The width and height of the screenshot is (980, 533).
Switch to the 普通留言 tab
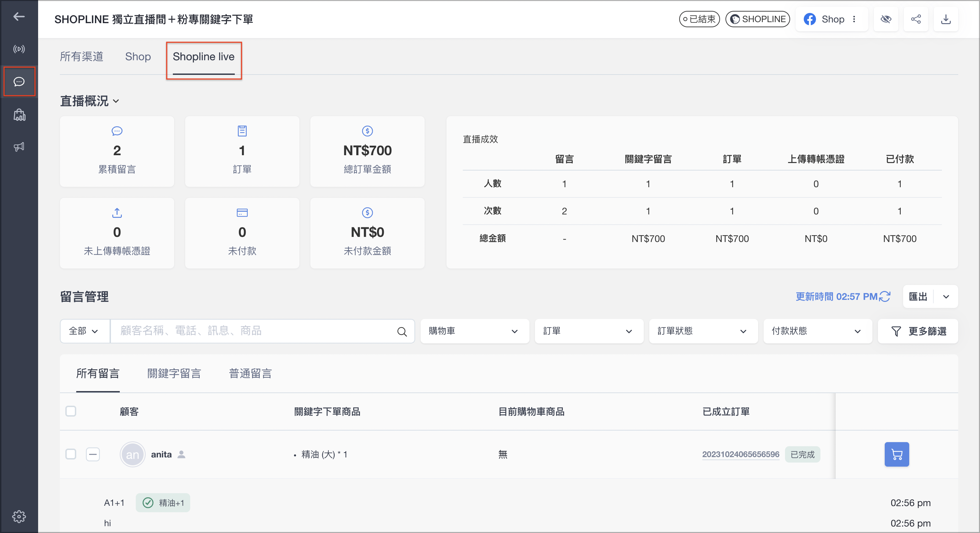250,374
